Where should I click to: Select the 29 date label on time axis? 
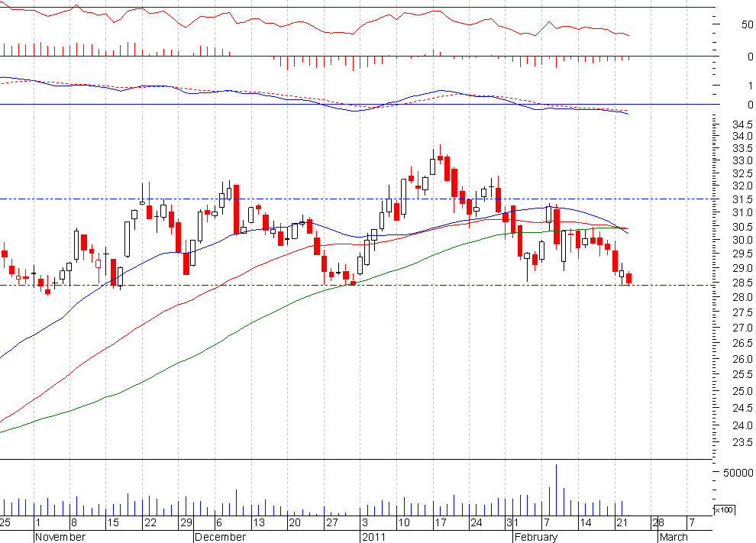[186, 522]
